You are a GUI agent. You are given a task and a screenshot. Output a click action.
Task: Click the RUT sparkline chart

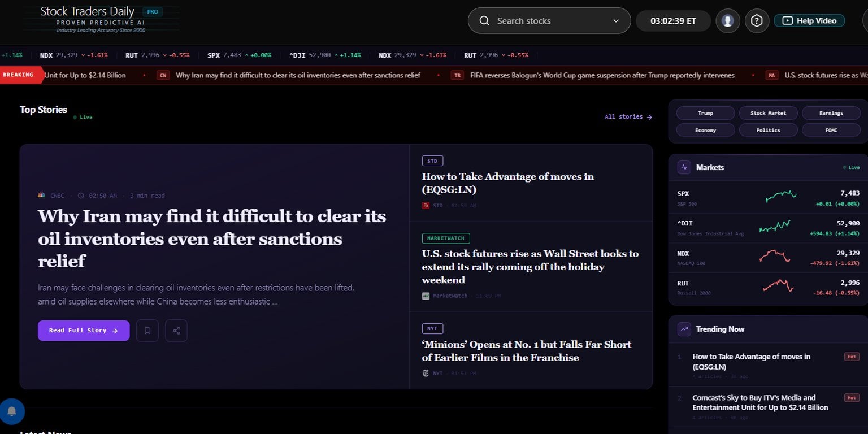pyautogui.click(x=778, y=285)
